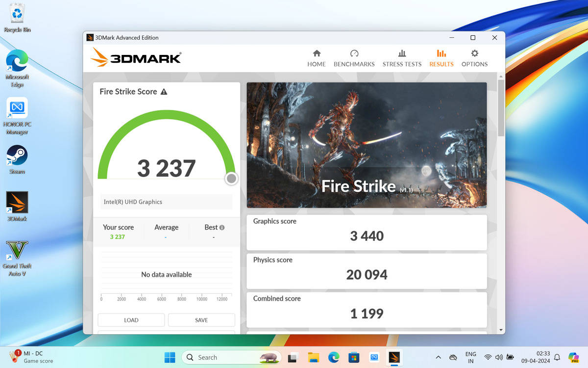This screenshot has height=368, width=588.
Task: Open Microsoft Store from the taskbar
Action: coord(353,357)
